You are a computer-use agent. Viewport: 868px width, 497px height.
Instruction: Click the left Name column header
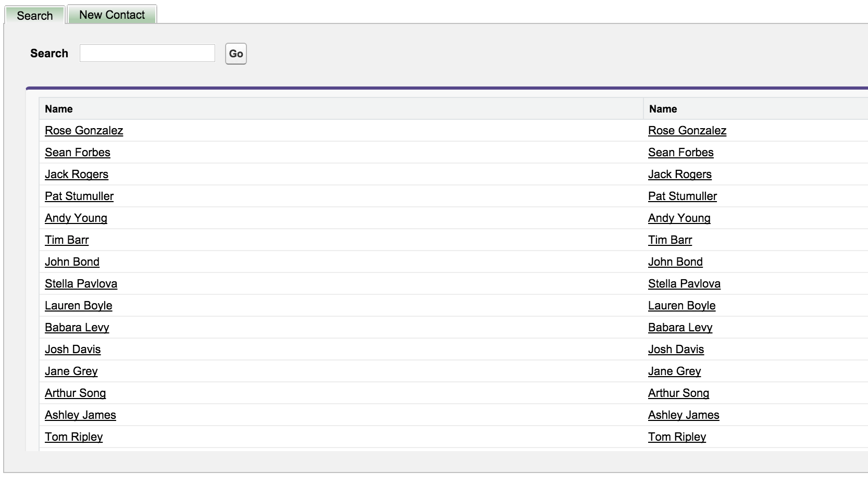(x=58, y=109)
